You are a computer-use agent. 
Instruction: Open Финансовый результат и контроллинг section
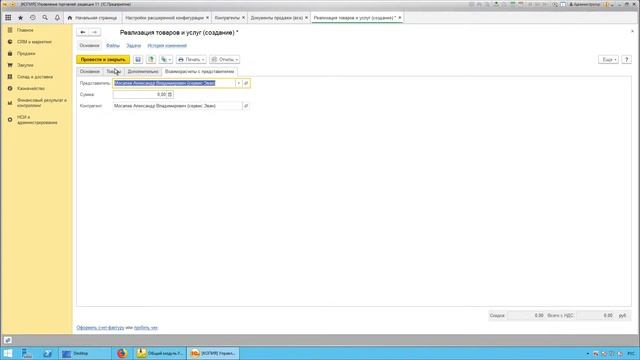pyautogui.click(x=41, y=102)
